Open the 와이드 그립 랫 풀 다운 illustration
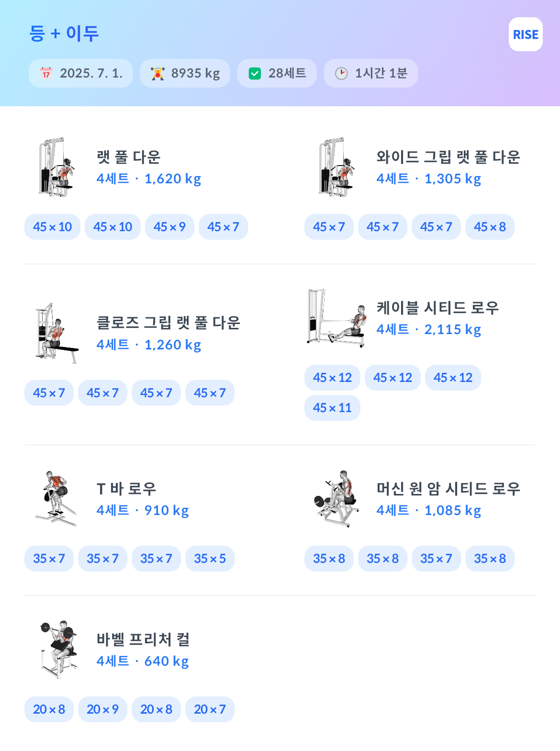Screen dimensions: 560x751 click(336, 168)
